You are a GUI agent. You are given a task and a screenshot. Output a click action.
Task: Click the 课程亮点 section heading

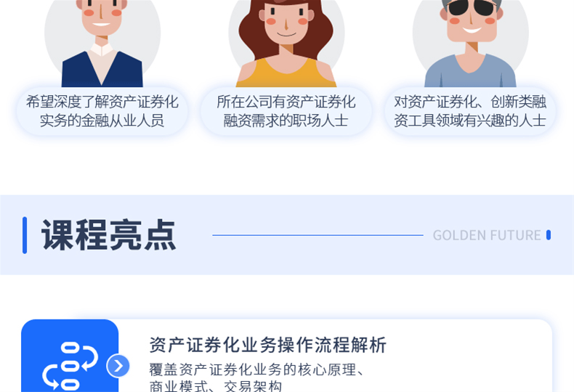point(109,235)
